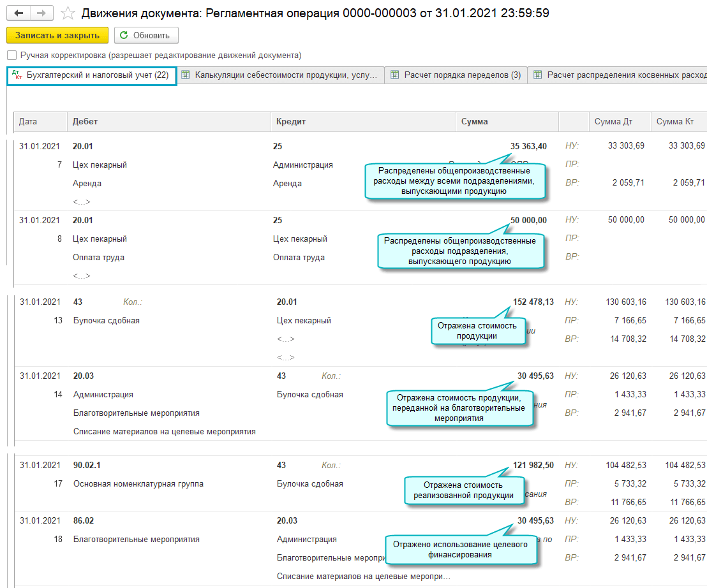707x588 pixels.
Task: Select НУ debit value 33 303,69
Action: click(626, 145)
